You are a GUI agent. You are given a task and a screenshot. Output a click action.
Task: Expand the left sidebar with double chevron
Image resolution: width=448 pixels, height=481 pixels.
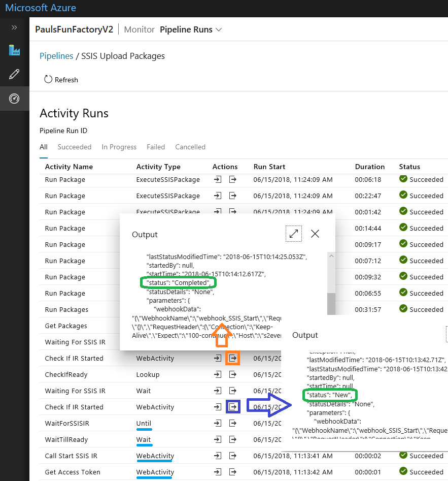point(14,27)
